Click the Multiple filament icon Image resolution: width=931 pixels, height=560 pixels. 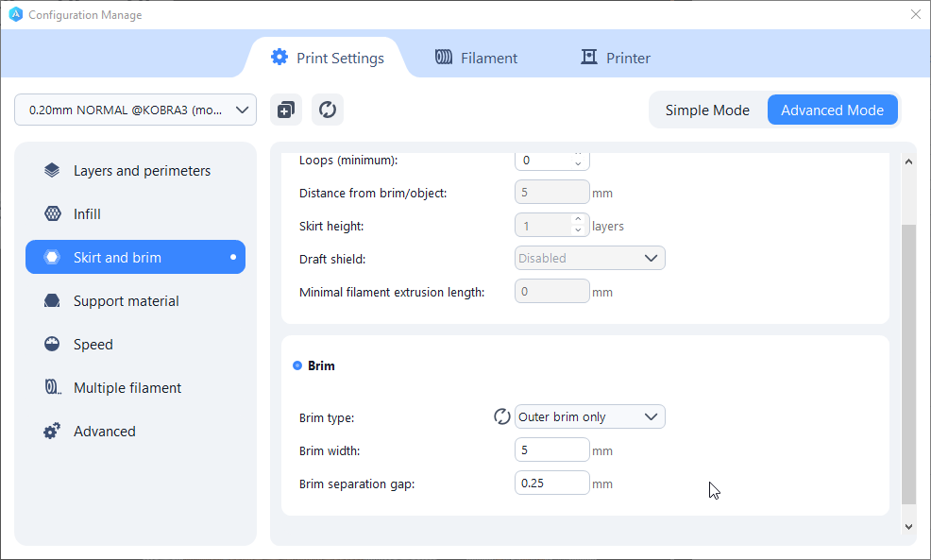(x=53, y=388)
